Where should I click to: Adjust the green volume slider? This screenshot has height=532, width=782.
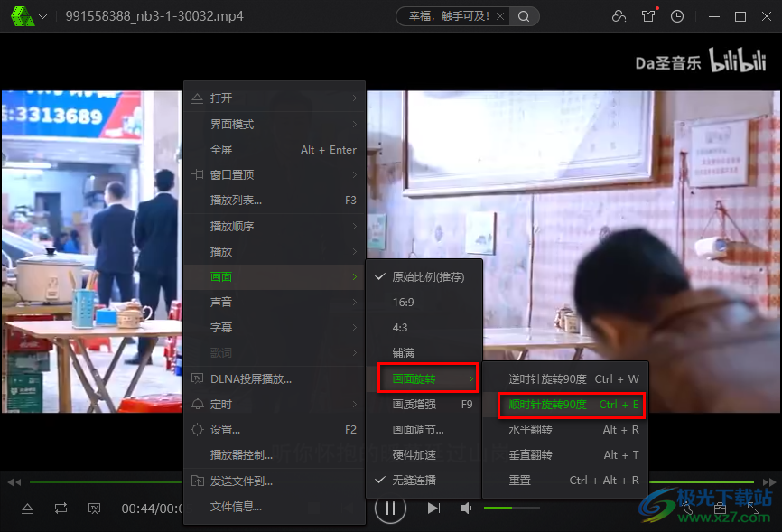point(512,508)
